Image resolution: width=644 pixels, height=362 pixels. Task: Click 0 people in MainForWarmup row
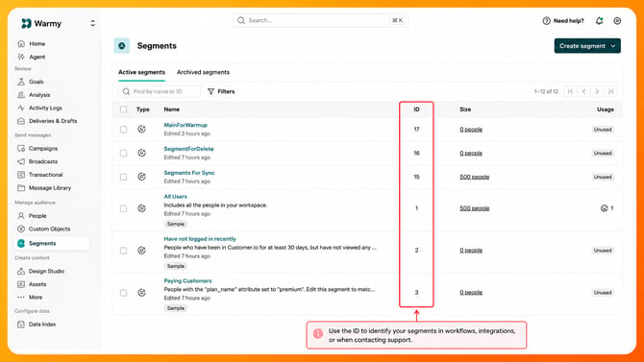(471, 130)
